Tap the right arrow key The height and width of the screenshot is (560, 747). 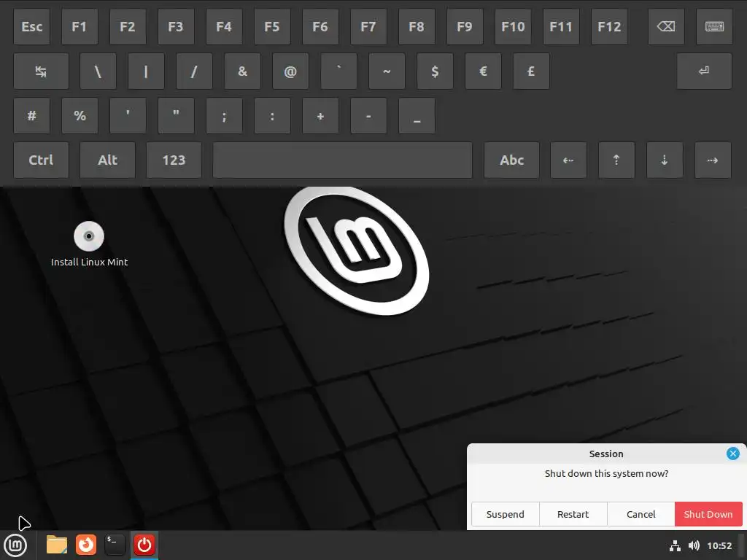[x=713, y=160]
